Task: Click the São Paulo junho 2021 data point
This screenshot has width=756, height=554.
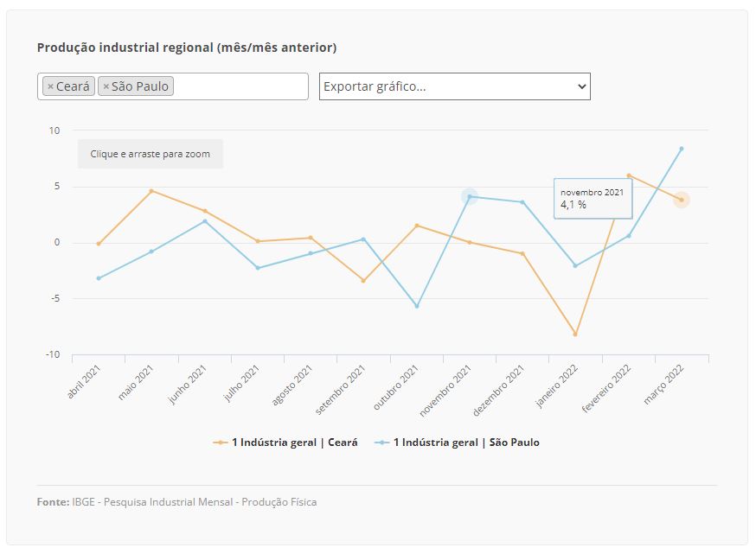Action: 205,221
